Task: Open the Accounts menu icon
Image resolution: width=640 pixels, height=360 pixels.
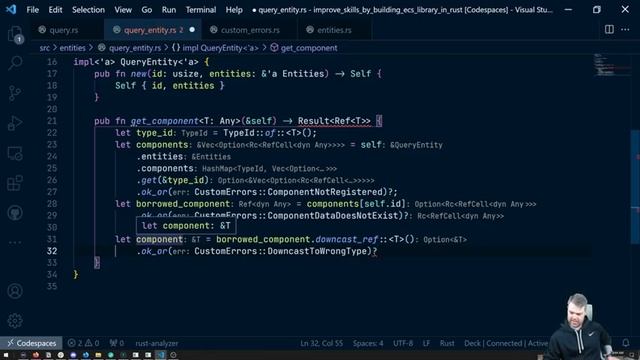Action: tap(15, 291)
